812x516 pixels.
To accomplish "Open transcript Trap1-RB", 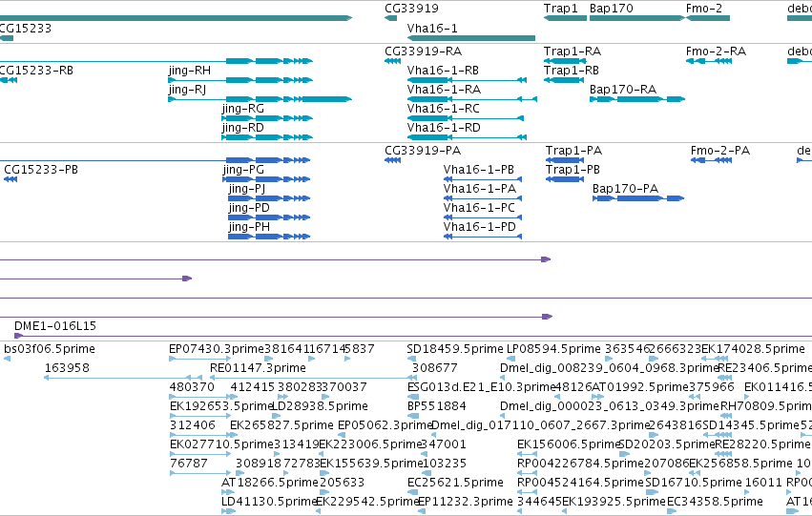I will point(564,80).
